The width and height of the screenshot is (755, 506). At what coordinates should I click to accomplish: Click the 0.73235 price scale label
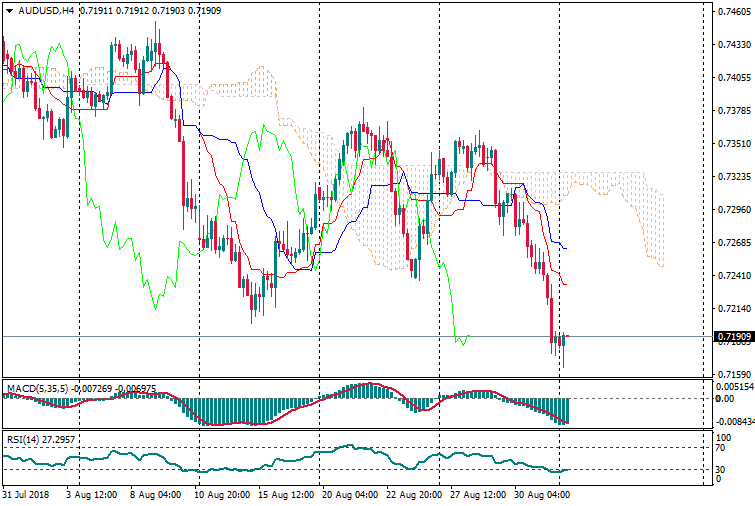tap(734, 177)
